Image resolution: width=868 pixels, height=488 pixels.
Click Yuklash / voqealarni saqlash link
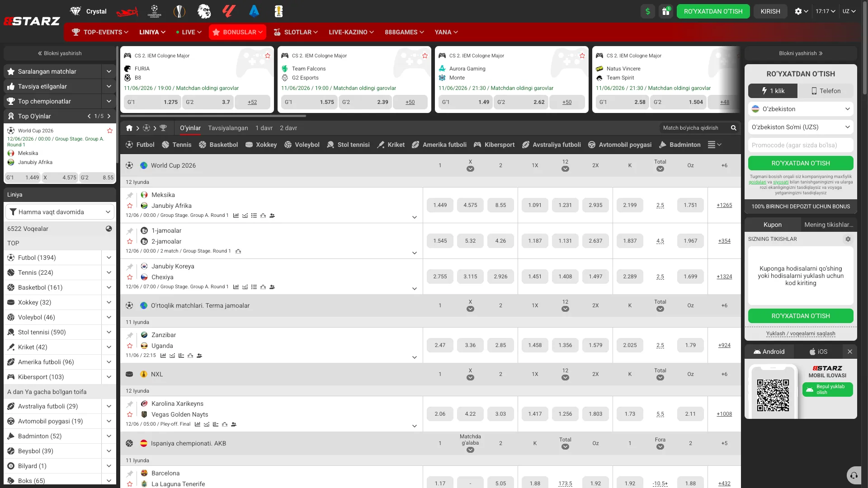point(801,333)
